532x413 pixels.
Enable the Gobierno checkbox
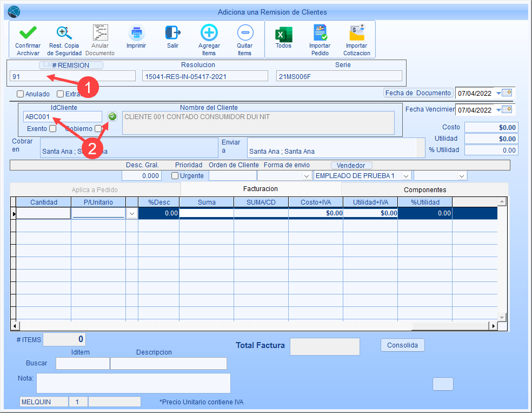[x=98, y=128]
